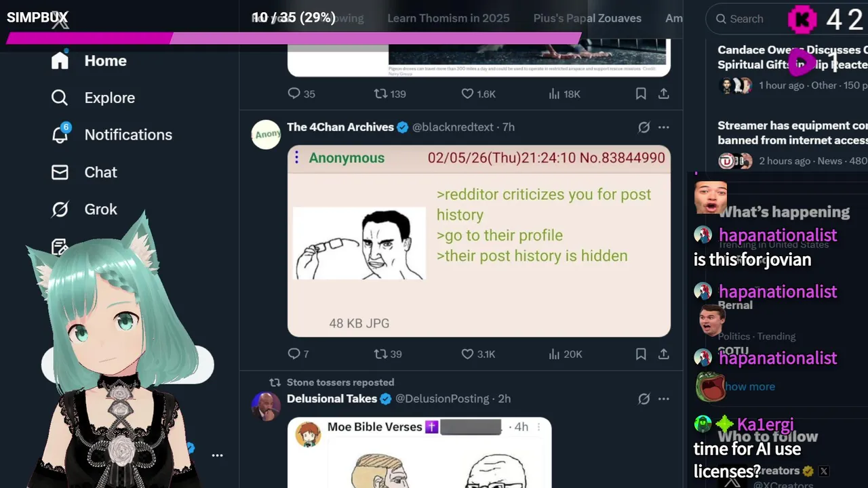Like The 4Chan Archives post
Viewport: 868px width, 488px height.
pyautogui.click(x=478, y=354)
